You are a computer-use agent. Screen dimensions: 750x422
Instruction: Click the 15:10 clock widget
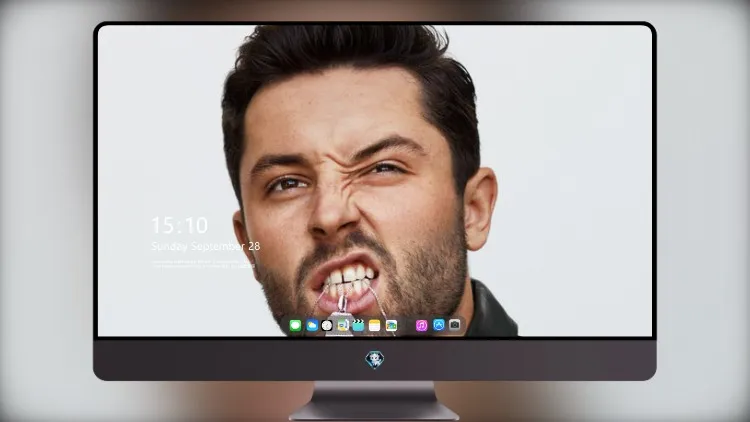coord(179,225)
